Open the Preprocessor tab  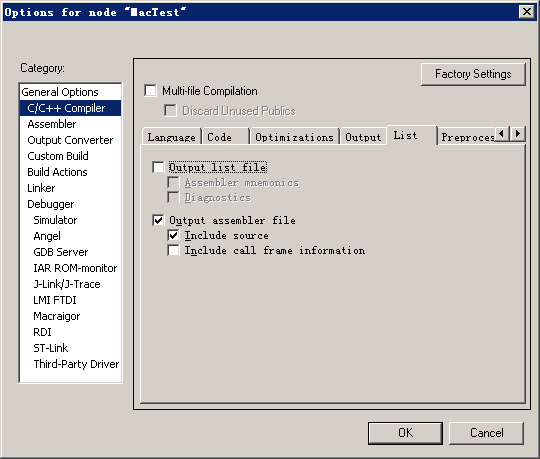(x=467, y=137)
